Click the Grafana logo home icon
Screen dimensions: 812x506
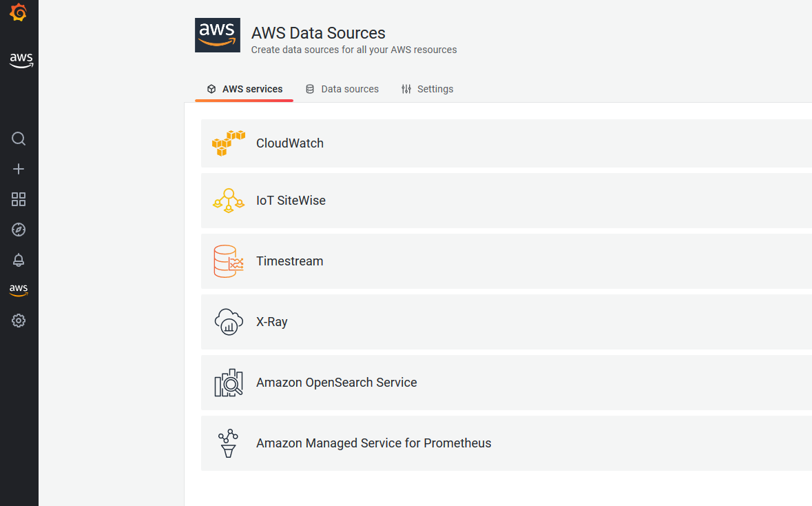click(19, 12)
